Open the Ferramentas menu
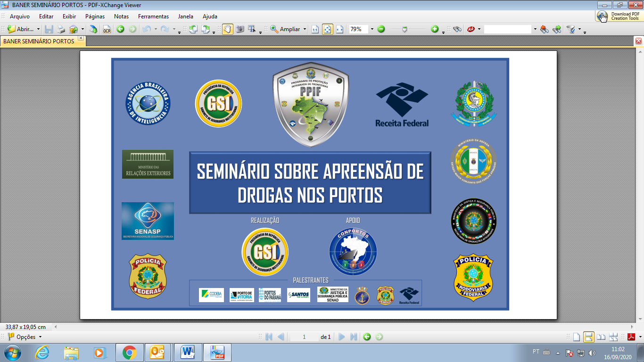Screen dimensions: 644x362 (x=153, y=16)
